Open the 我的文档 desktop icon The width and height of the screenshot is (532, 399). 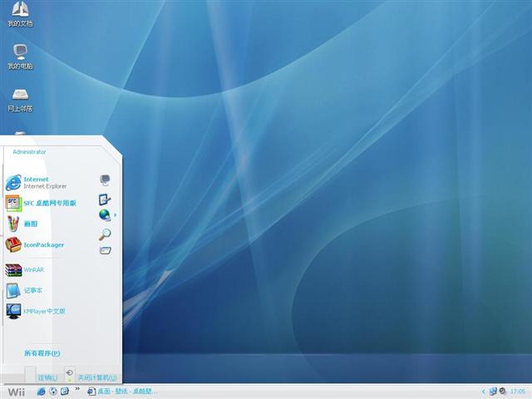click(20, 13)
